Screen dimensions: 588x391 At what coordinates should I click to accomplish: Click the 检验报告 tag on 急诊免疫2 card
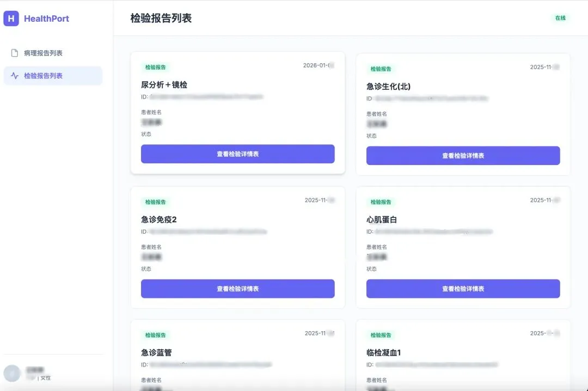pyautogui.click(x=155, y=202)
